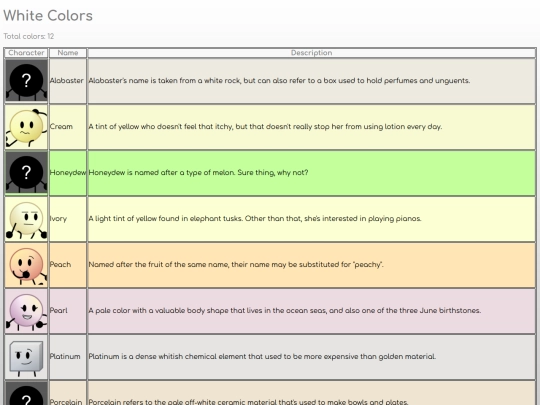The height and width of the screenshot is (405, 540).
Task: Click Porcelain's question mark placeholder icon
Action: [x=26, y=393]
